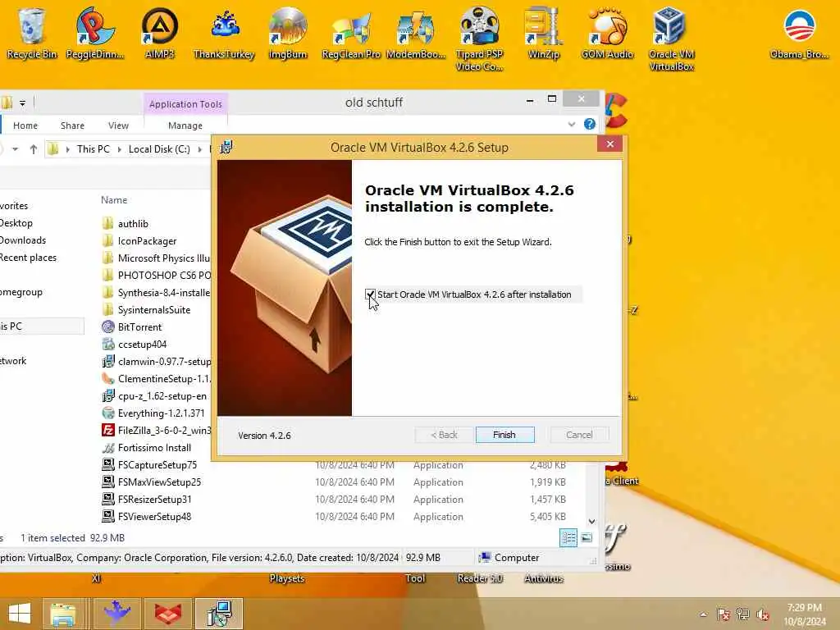Close the VirtualBox Setup dialog
The height and width of the screenshot is (630, 840).
pyautogui.click(x=609, y=144)
